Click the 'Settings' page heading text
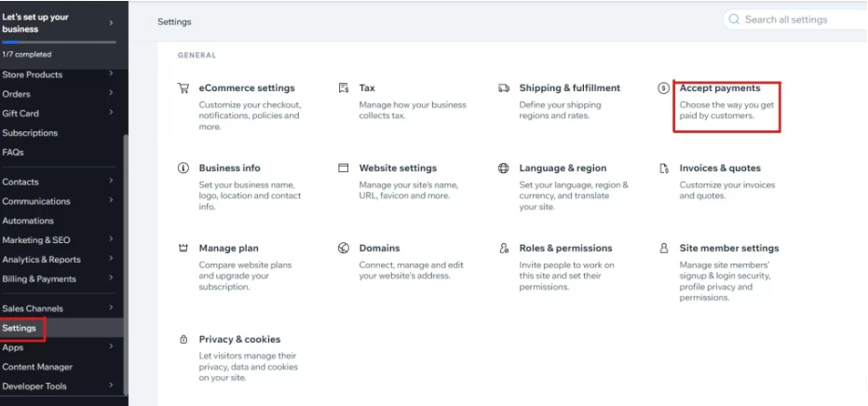This screenshot has width=868, height=406. click(174, 21)
